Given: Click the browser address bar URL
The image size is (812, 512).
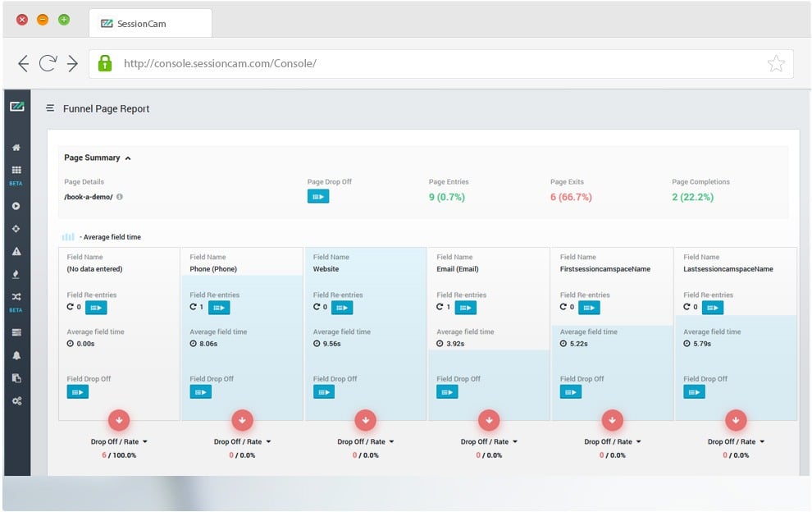Looking at the screenshot, I should point(220,64).
